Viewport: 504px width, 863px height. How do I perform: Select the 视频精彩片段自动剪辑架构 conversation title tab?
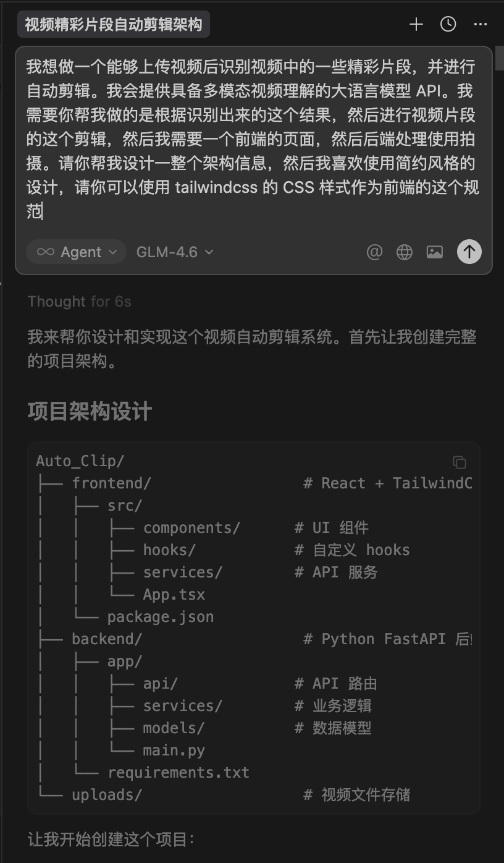(x=112, y=25)
